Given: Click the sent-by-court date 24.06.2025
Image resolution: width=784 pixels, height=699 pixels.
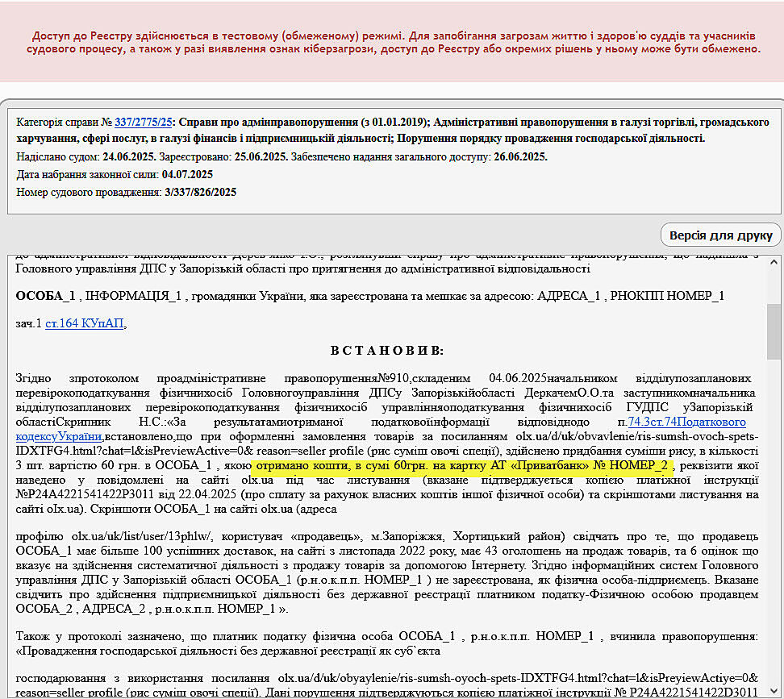Looking at the screenshot, I should [x=129, y=156].
